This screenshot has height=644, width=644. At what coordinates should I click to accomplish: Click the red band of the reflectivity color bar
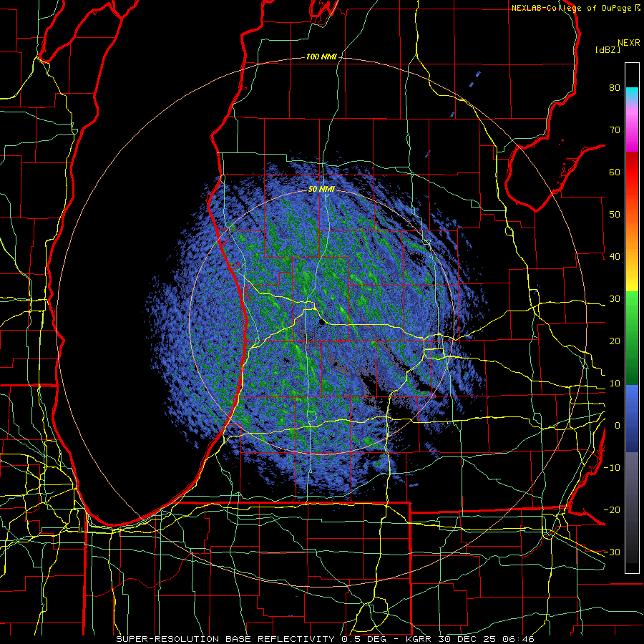point(632,172)
